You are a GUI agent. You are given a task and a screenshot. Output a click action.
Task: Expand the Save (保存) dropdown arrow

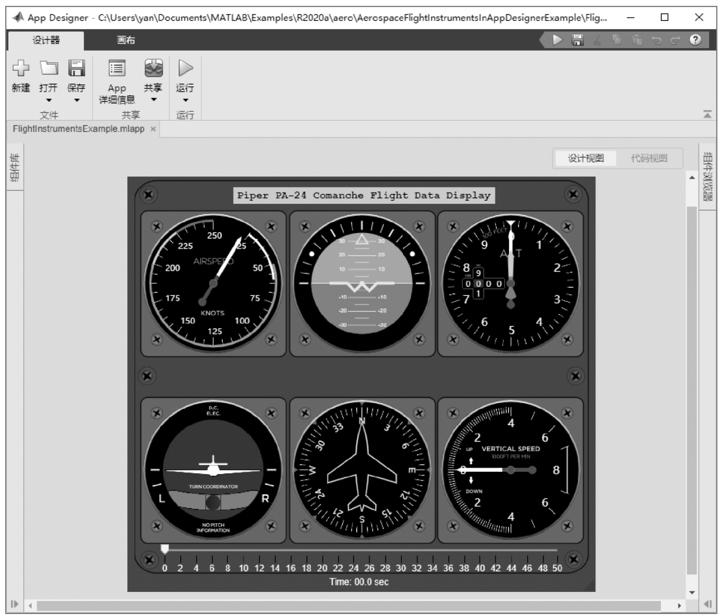click(x=77, y=100)
